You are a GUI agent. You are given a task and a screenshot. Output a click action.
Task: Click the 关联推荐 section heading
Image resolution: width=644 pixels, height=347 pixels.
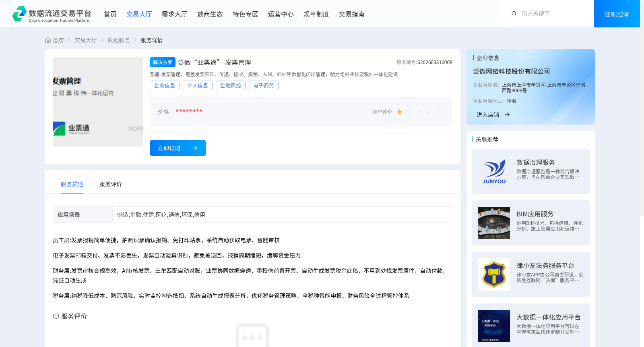click(x=487, y=139)
